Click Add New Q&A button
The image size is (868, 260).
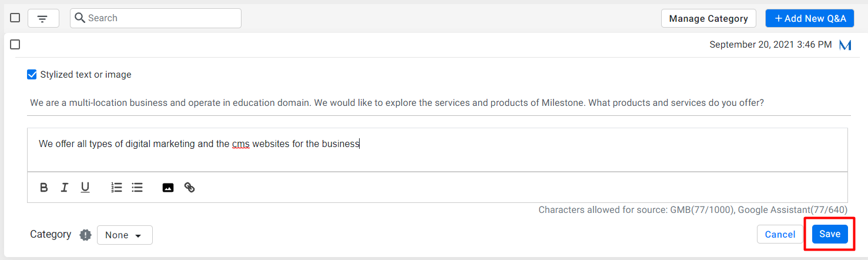pos(810,18)
